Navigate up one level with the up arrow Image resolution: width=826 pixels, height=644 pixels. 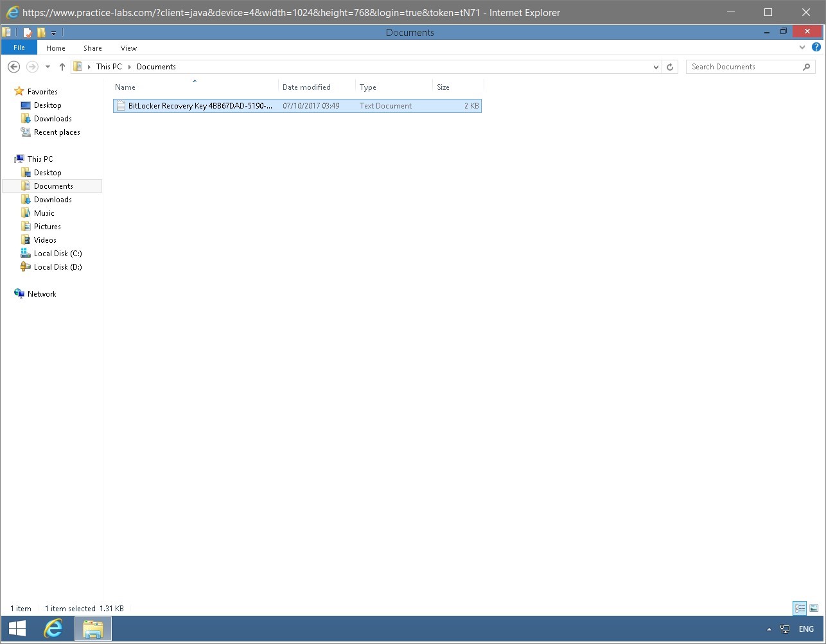[x=62, y=66]
